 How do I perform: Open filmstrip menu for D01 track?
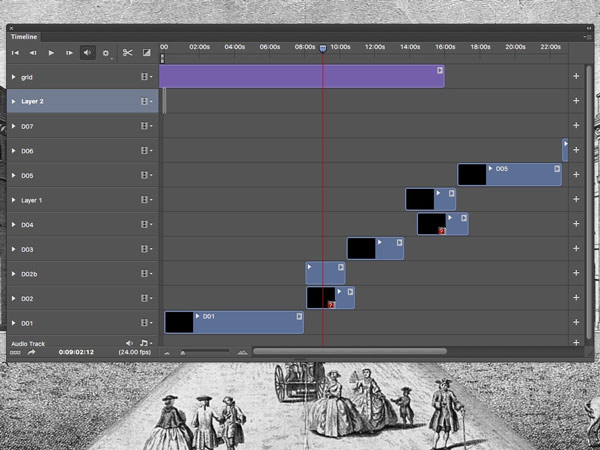coord(146,323)
